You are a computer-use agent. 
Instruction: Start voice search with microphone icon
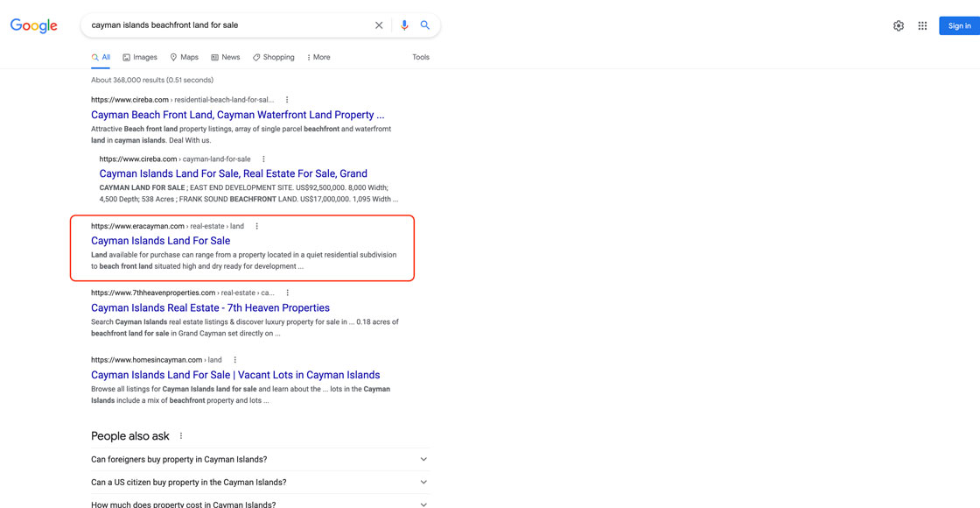404,25
